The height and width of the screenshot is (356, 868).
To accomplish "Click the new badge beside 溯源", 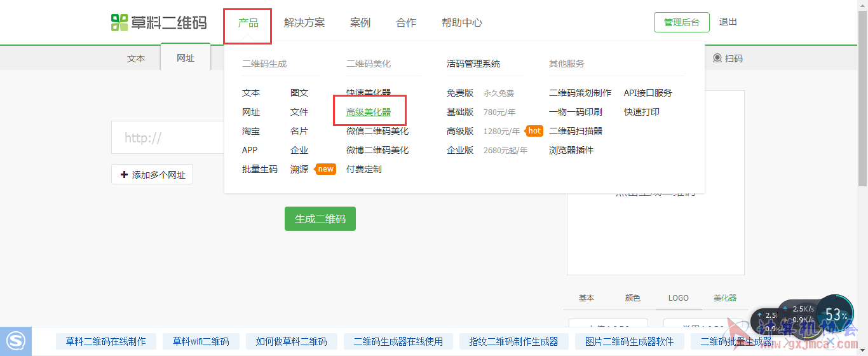I will (x=325, y=169).
